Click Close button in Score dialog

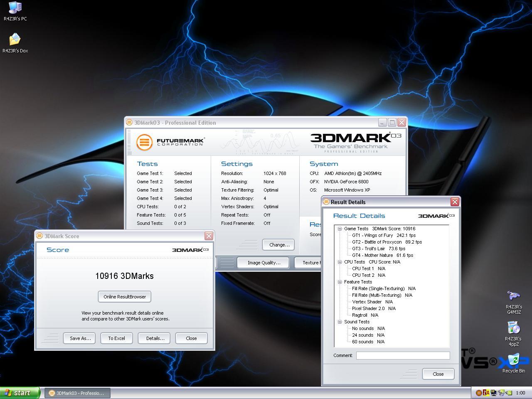pos(192,338)
